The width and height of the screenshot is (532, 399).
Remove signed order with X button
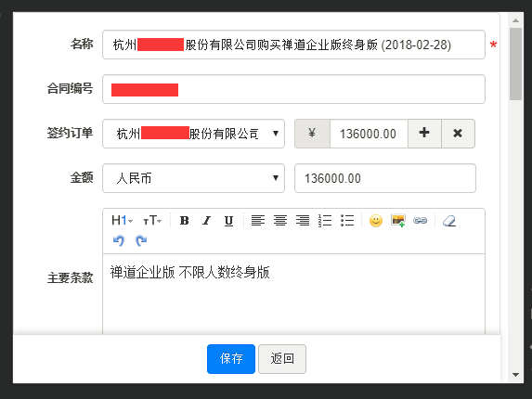(x=458, y=134)
